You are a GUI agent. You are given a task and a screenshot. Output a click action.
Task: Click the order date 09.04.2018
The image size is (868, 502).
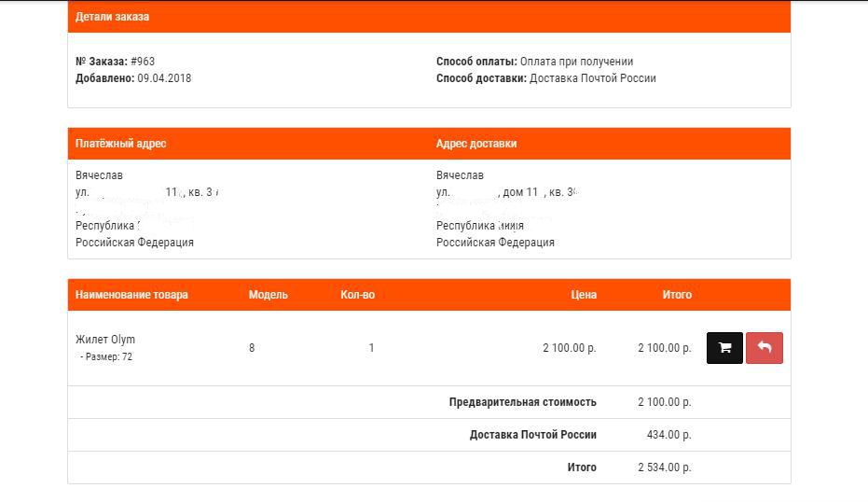click(x=164, y=78)
